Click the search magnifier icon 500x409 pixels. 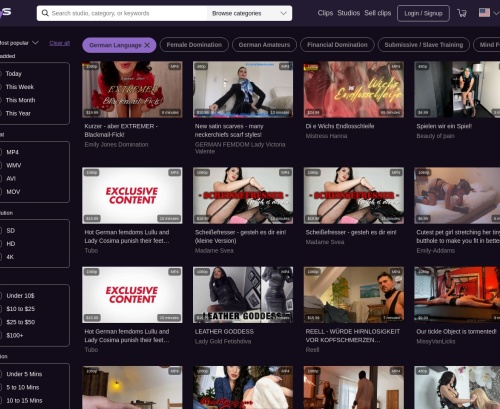(45, 13)
